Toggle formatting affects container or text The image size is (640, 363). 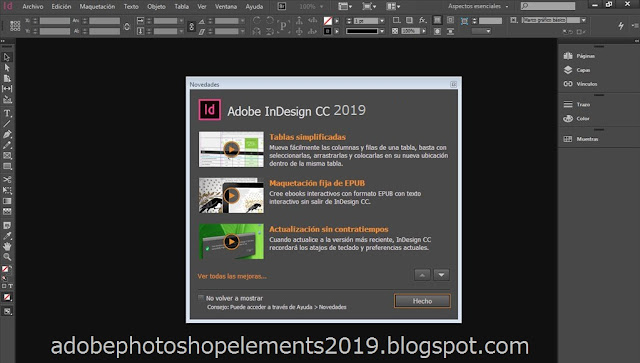[x=7, y=286]
